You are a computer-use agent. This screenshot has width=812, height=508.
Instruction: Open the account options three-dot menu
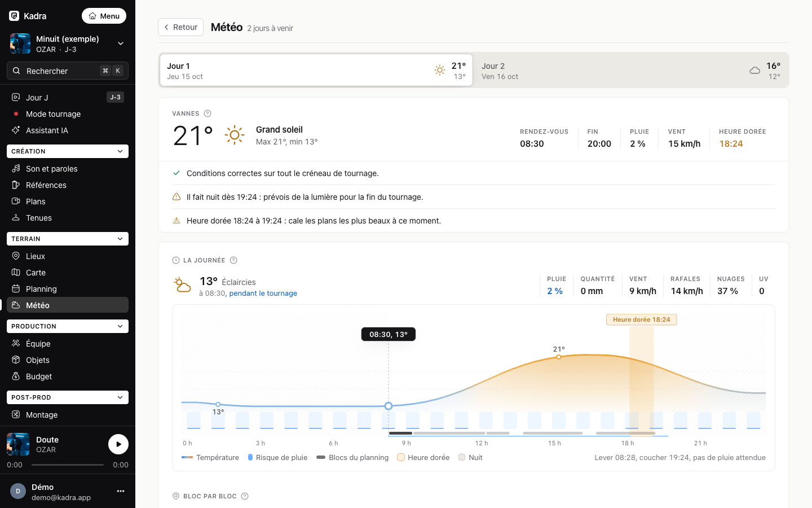pyautogui.click(x=121, y=491)
